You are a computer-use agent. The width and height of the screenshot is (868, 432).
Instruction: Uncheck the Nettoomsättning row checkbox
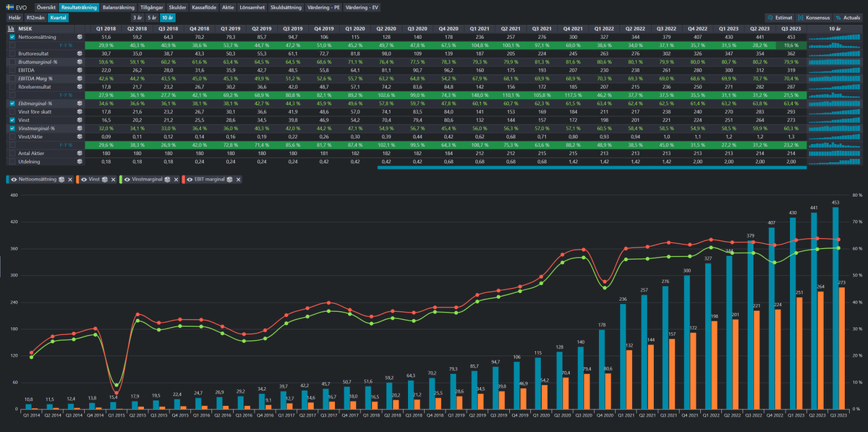coord(12,37)
